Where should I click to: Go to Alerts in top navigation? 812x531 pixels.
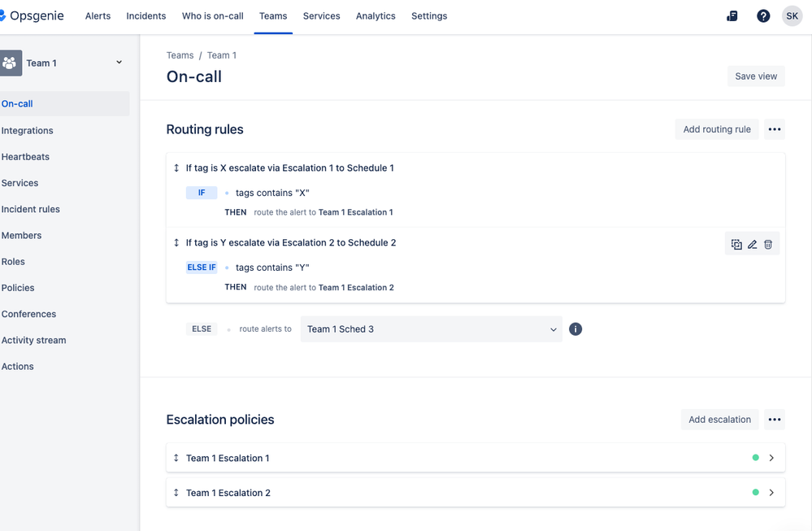click(98, 16)
